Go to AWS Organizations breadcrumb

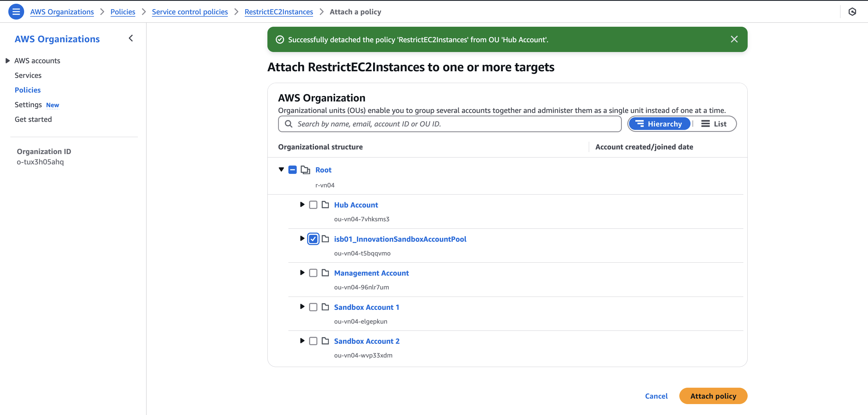click(x=62, y=12)
